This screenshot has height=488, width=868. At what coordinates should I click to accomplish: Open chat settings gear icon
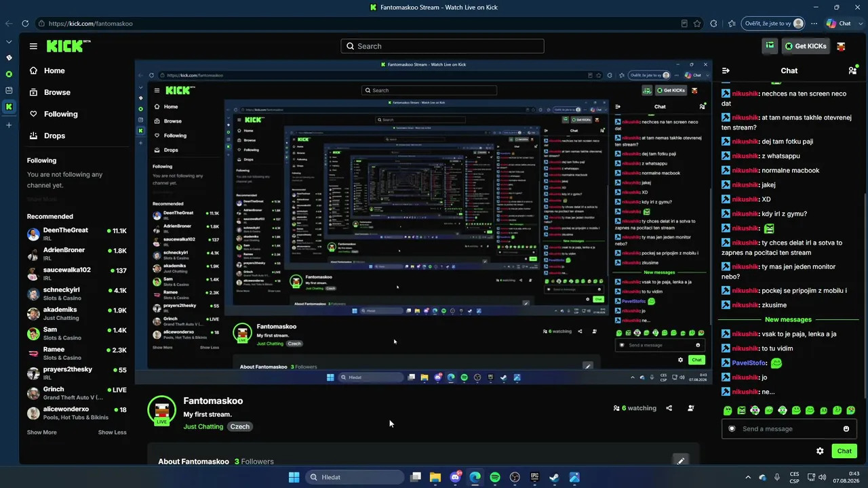(820, 451)
